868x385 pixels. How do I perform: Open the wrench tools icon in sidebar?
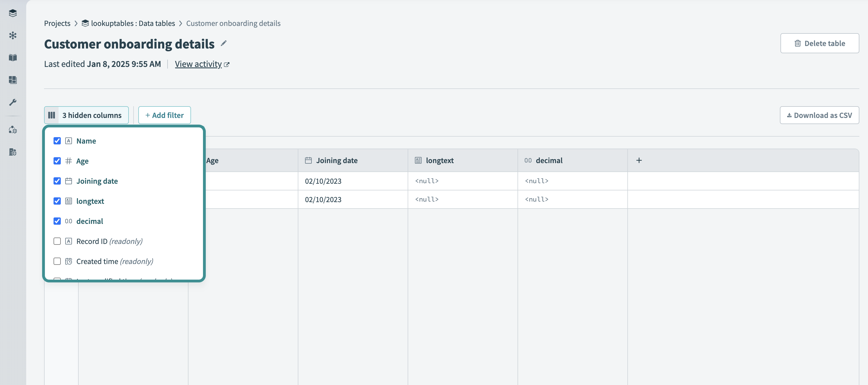click(x=13, y=102)
